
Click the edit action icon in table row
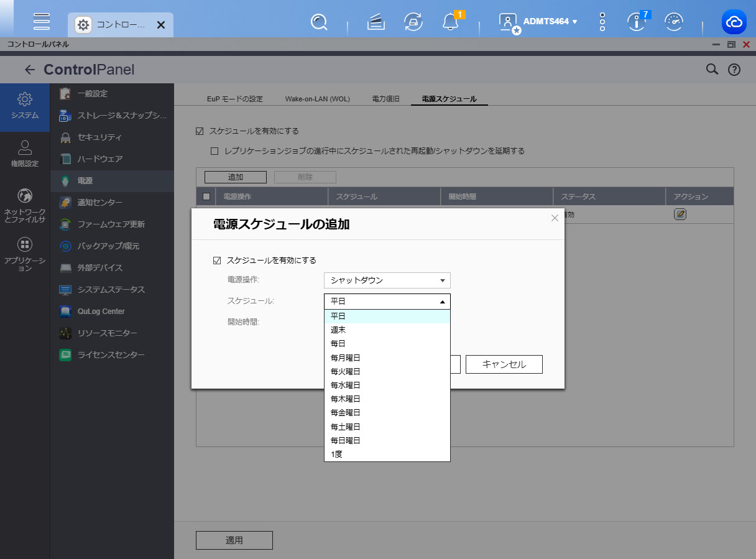coord(680,215)
